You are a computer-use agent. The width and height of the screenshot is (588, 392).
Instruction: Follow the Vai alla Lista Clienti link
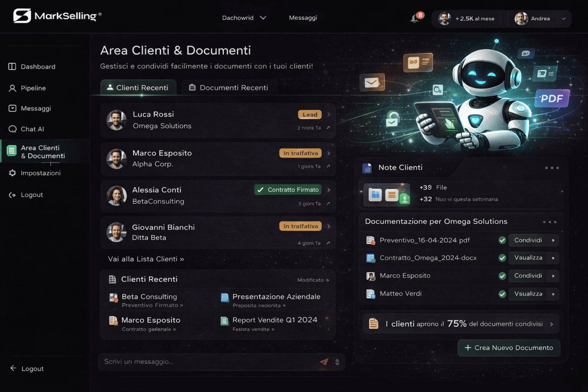pos(146,259)
